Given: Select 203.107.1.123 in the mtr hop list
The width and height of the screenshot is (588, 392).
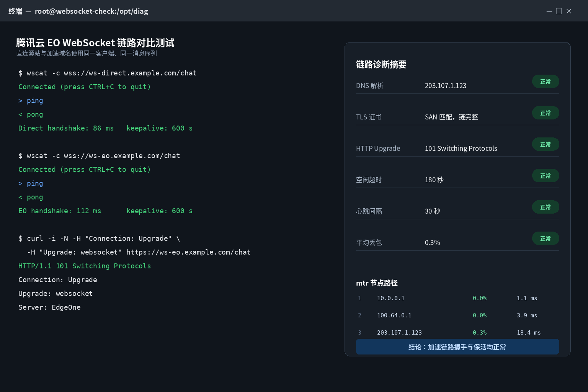Looking at the screenshot, I should (399, 333).
